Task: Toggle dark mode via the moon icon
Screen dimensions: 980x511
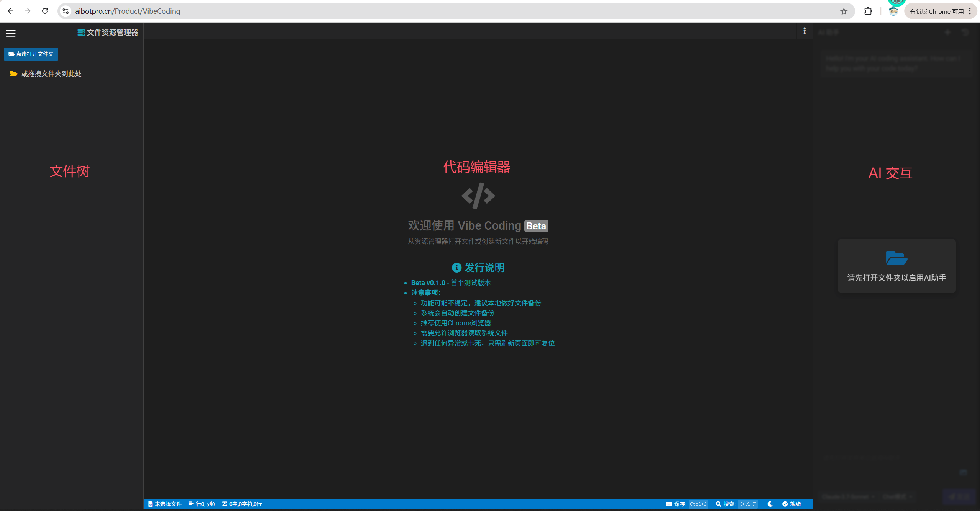Action: click(770, 504)
